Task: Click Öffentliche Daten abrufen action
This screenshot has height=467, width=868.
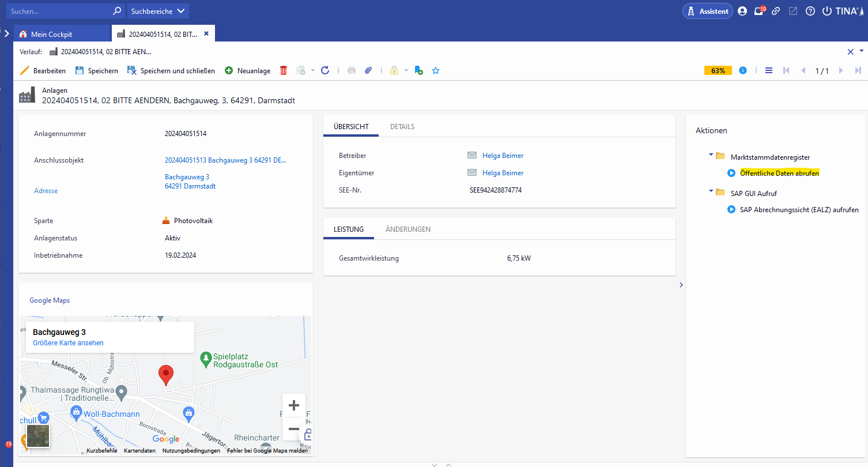Action: tap(779, 173)
